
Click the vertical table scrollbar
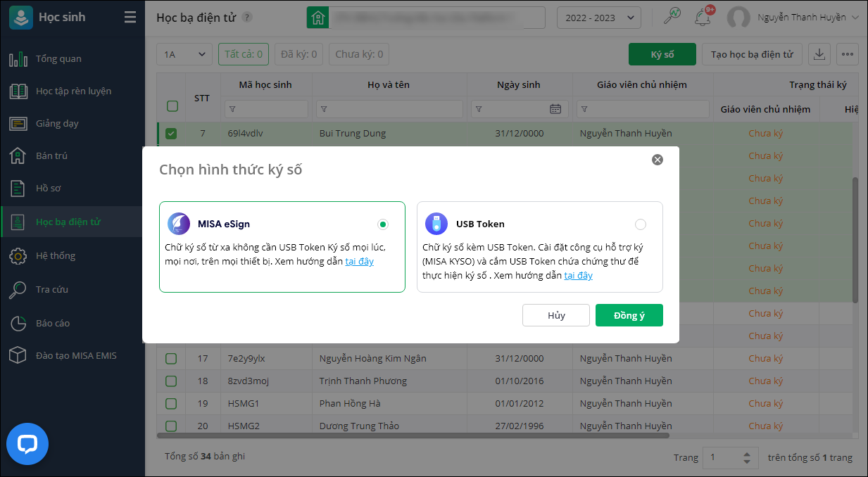coord(855,239)
